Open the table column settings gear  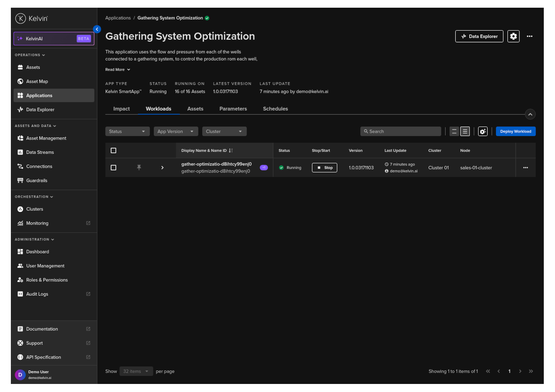[x=482, y=132]
